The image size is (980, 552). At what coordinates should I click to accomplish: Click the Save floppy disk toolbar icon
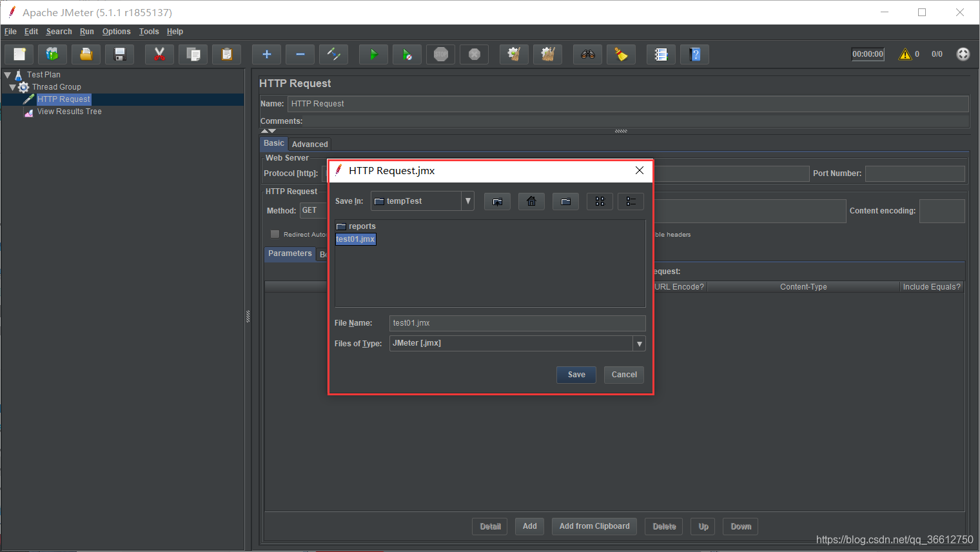120,55
